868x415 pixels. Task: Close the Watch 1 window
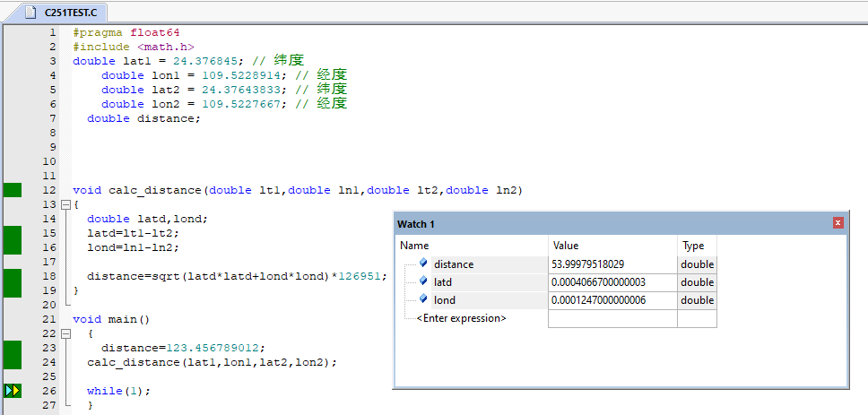(838, 223)
